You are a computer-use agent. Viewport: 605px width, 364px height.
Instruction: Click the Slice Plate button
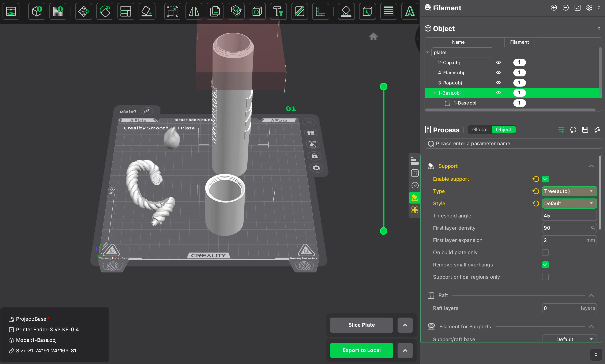(361, 325)
